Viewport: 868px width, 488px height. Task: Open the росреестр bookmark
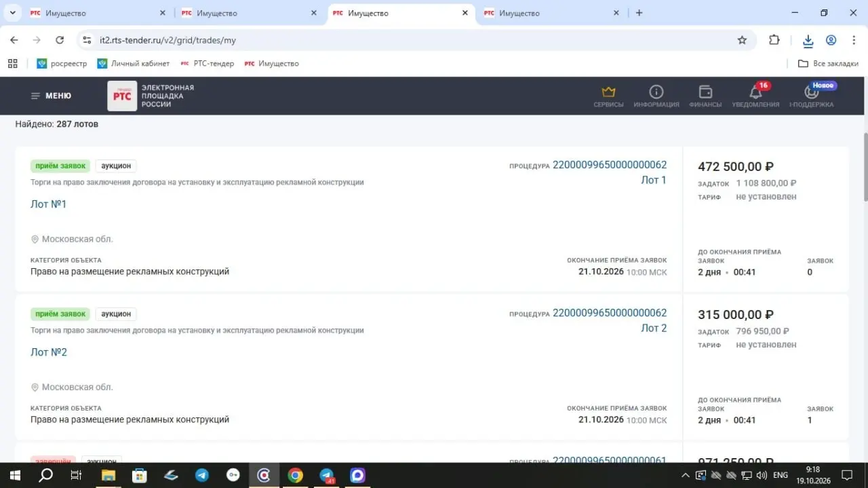(62, 63)
